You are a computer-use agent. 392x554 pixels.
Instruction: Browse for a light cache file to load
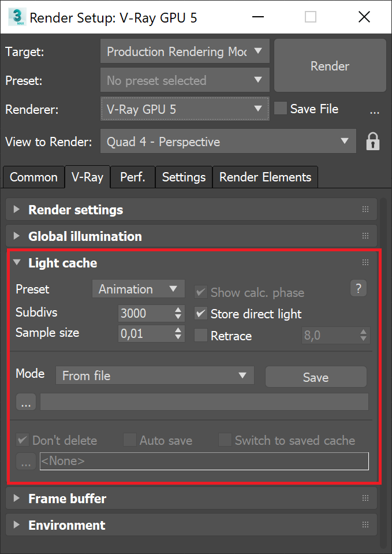[x=25, y=401]
